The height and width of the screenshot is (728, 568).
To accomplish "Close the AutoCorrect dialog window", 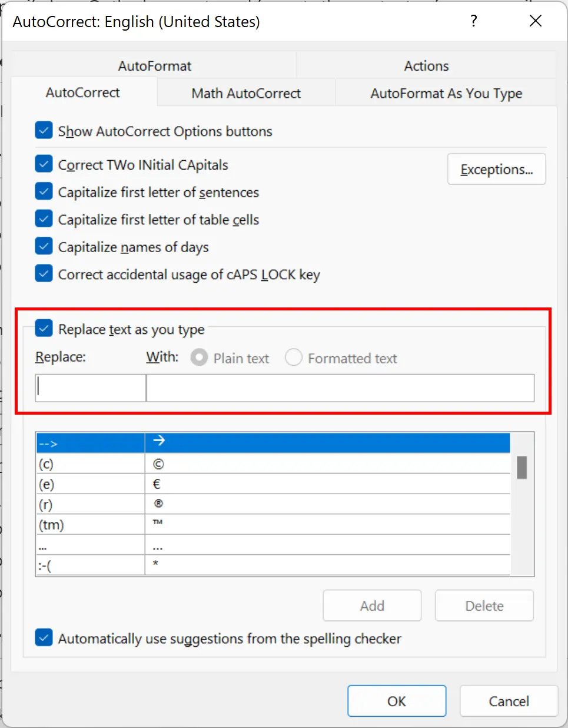I will (x=536, y=21).
